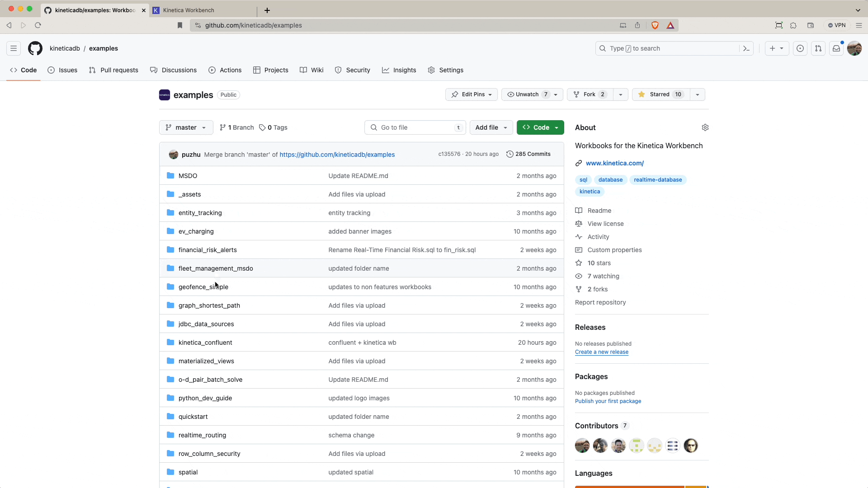The image size is (868, 488).
Task: Toggle the Starred button
Action: coord(660,94)
